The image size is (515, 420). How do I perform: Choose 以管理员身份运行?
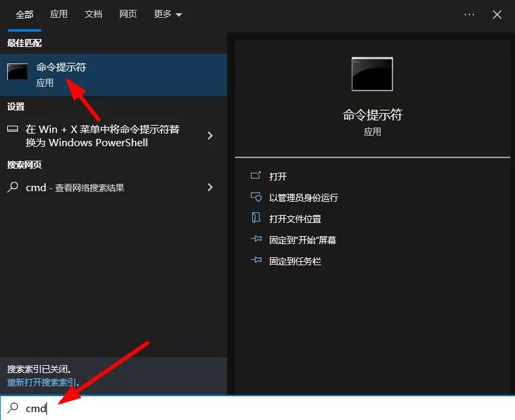(x=303, y=198)
